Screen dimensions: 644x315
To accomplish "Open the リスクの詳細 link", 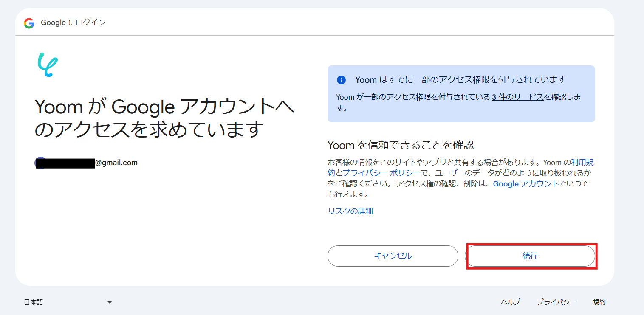I will coord(350,211).
